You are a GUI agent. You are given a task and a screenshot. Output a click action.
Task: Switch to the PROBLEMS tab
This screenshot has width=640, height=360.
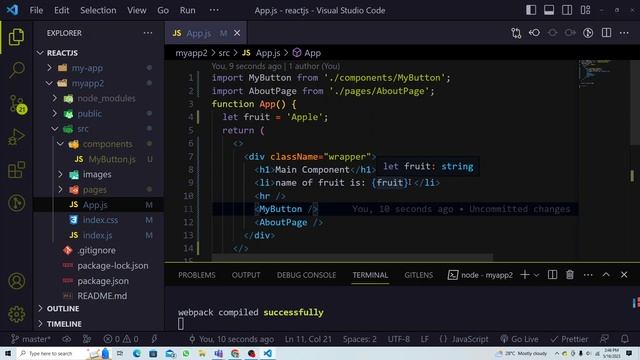click(196, 275)
